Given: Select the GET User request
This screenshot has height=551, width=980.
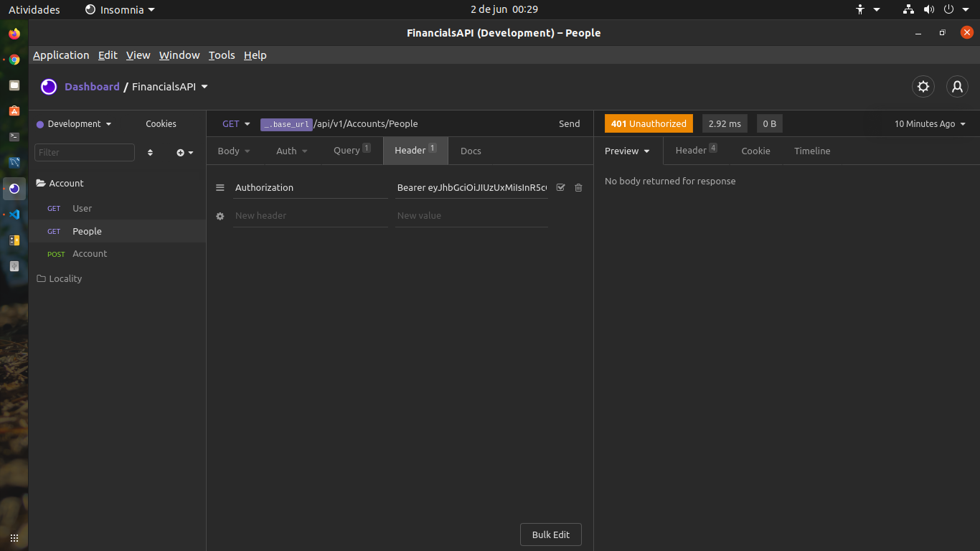Looking at the screenshot, I should click(117, 209).
